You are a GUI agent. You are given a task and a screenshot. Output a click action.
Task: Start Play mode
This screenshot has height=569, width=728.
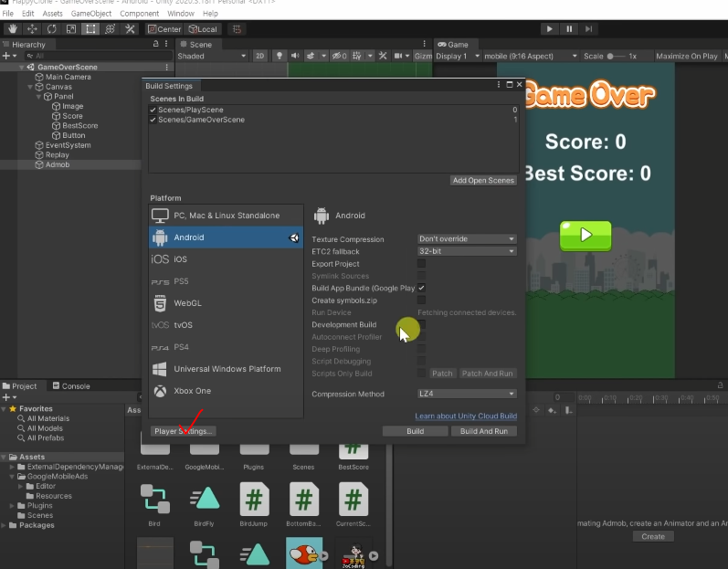(549, 29)
